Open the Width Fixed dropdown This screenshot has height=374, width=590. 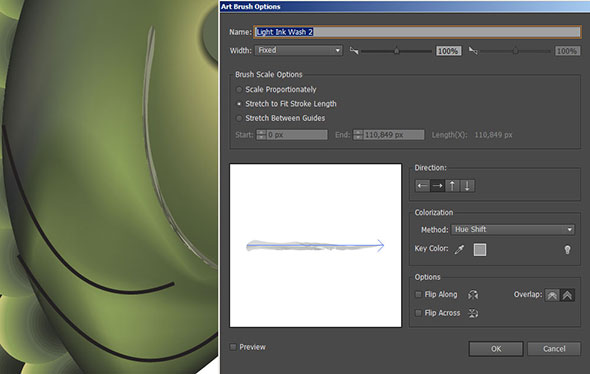coord(299,50)
